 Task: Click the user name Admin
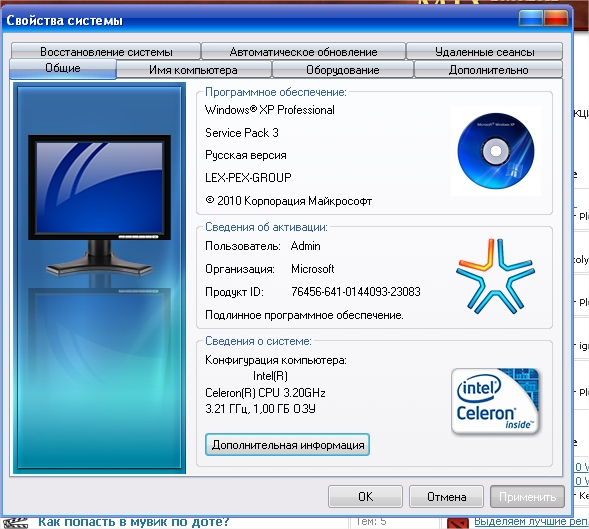[x=305, y=246]
